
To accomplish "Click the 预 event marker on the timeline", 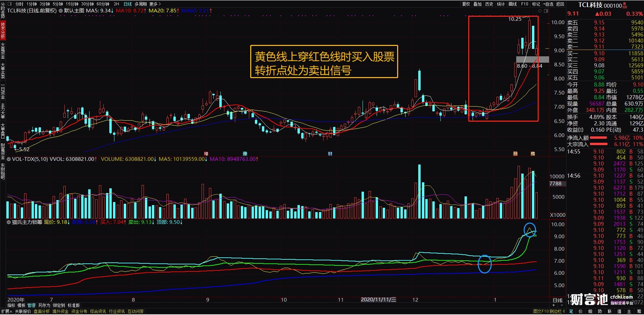I will (x=515, y=154).
